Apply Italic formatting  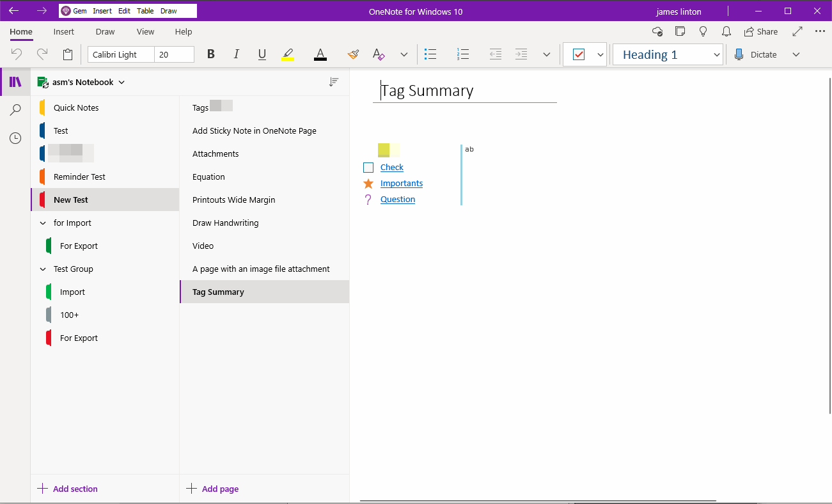(x=236, y=54)
